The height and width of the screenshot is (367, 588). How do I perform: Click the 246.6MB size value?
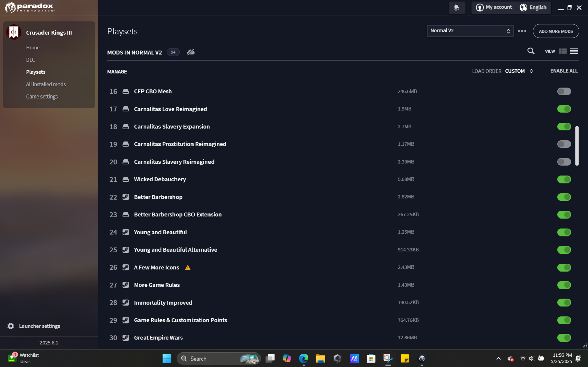pyautogui.click(x=407, y=91)
